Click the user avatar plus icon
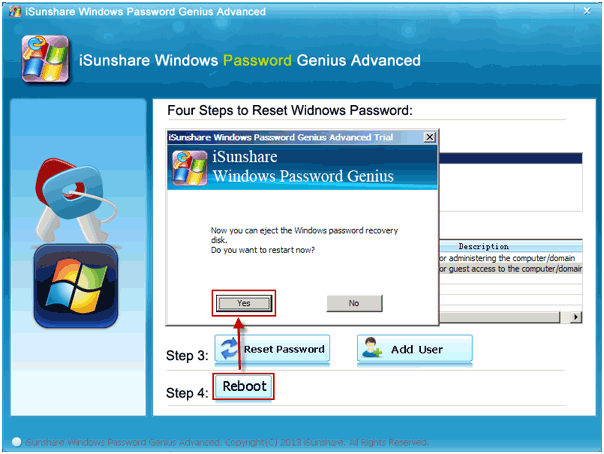The width and height of the screenshot is (604, 454). pyautogui.click(x=372, y=348)
